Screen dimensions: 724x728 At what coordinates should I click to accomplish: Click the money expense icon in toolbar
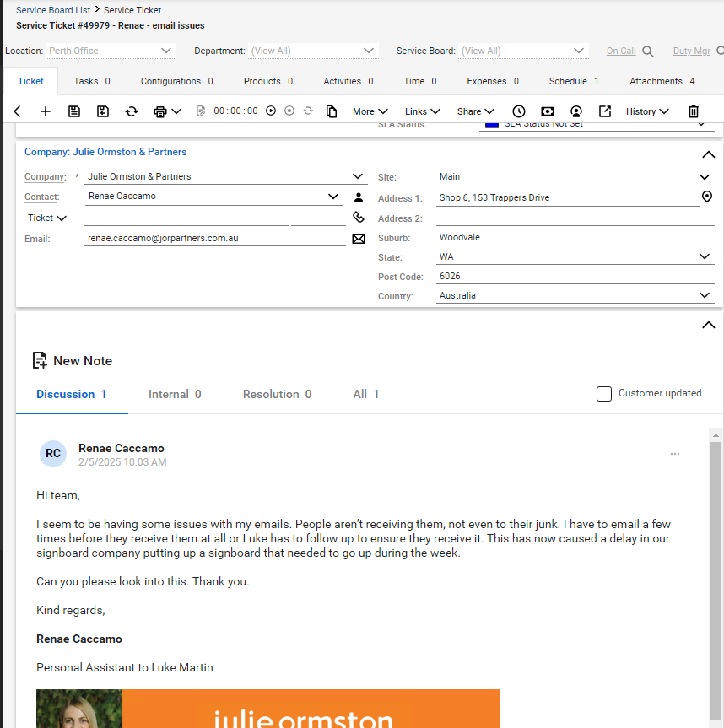coord(548,111)
